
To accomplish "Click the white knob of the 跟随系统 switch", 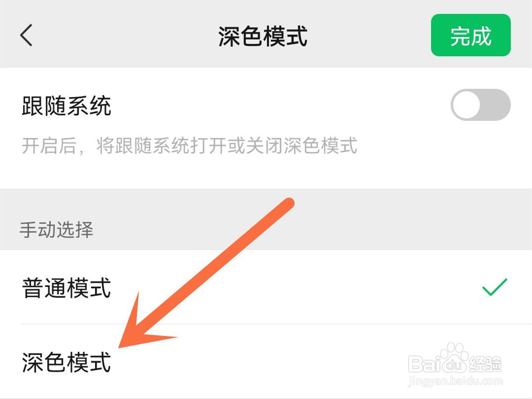I will pyautogui.click(x=466, y=105).
